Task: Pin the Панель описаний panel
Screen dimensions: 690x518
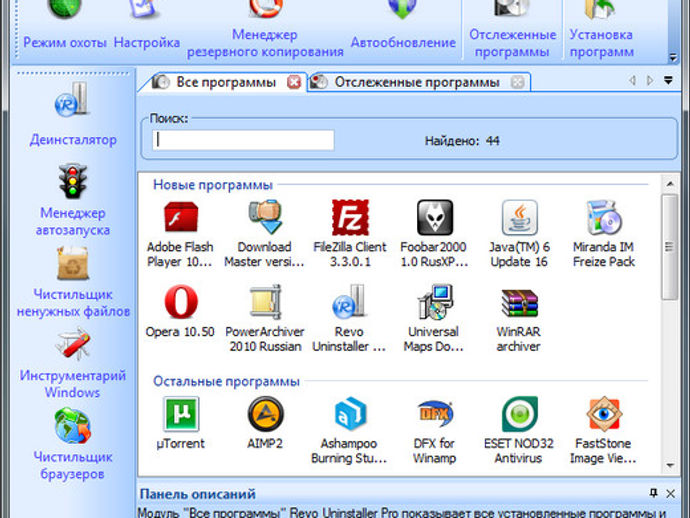Action: pyautogui.click(x=653, y=493)
